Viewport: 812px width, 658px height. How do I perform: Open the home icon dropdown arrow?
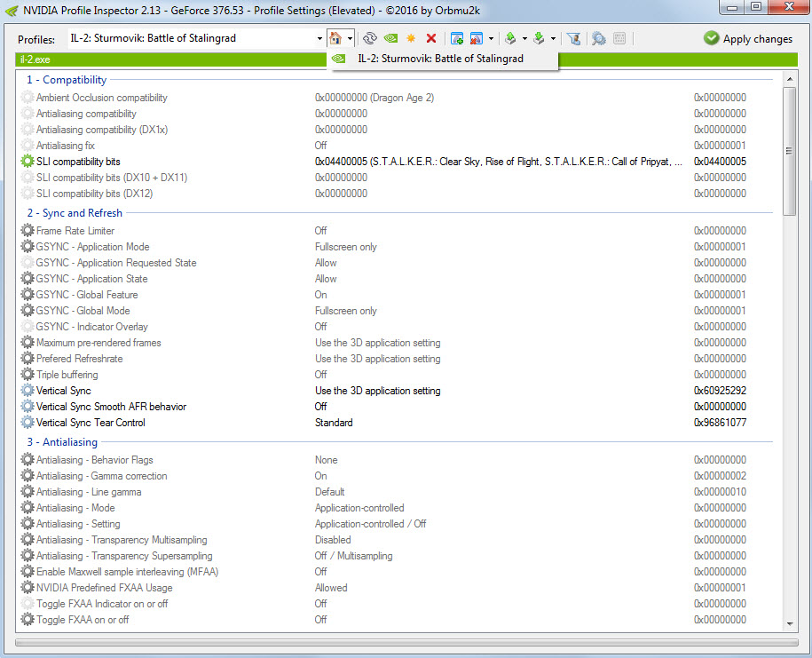click(350, 39)
